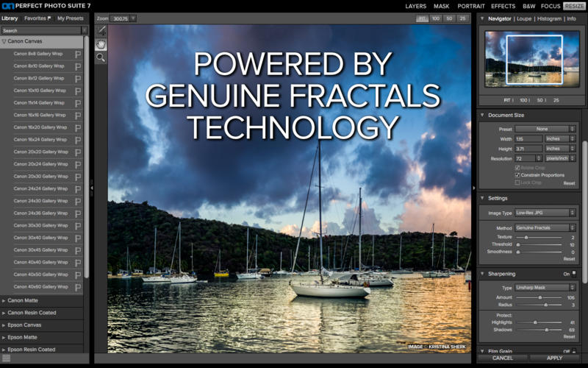Viewport: 588px width, 368px height.
Task: Expand the Epson Canvas category
Action: click(4, 325)
